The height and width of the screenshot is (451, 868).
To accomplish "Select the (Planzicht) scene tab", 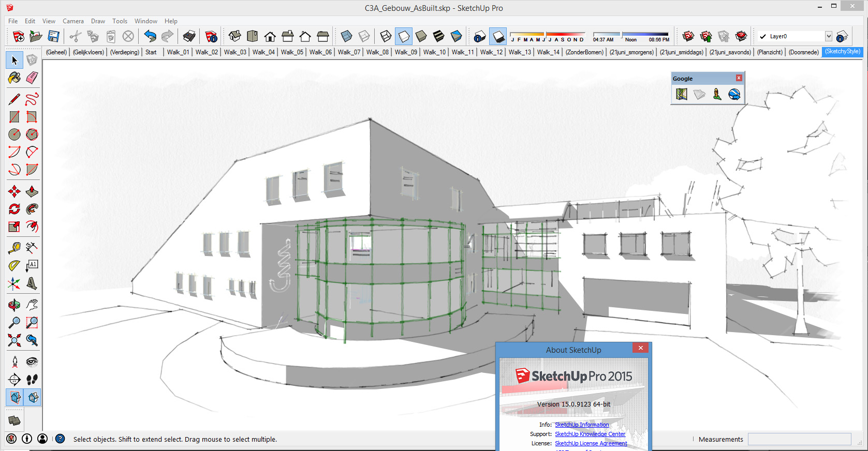I will tap(770, 52).
